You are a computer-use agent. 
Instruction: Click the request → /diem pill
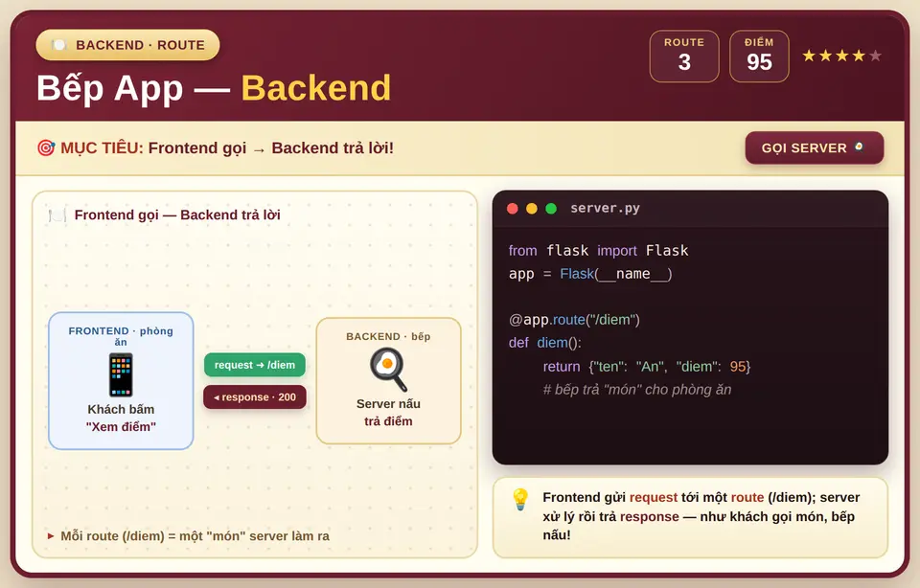255,365
